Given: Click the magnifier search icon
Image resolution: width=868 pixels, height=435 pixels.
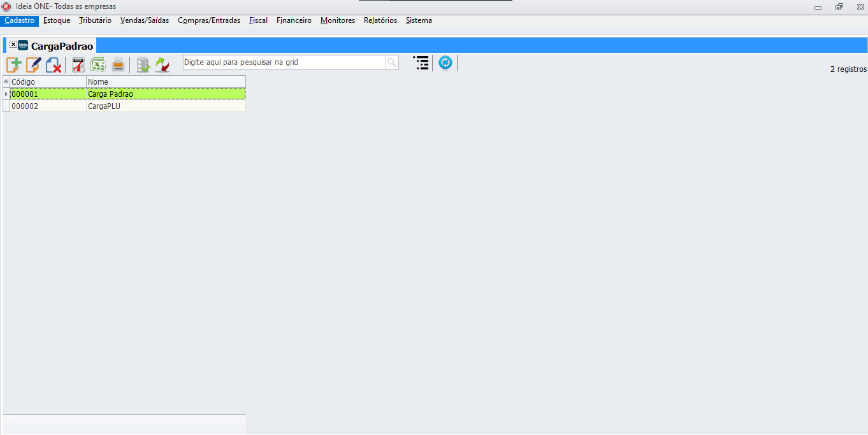Looking at the screenshot, I should point(392,62).
